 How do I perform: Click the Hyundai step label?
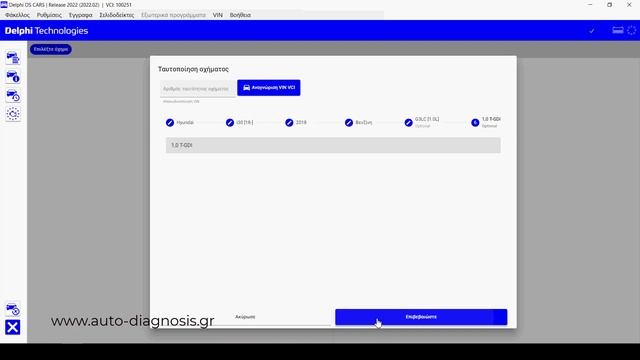pos(185,122)
